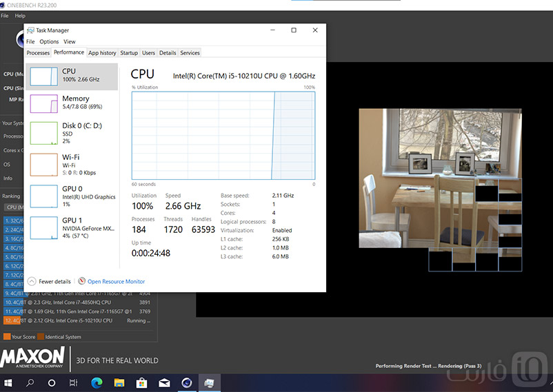Open Task View on taskbar

[73, 383]
